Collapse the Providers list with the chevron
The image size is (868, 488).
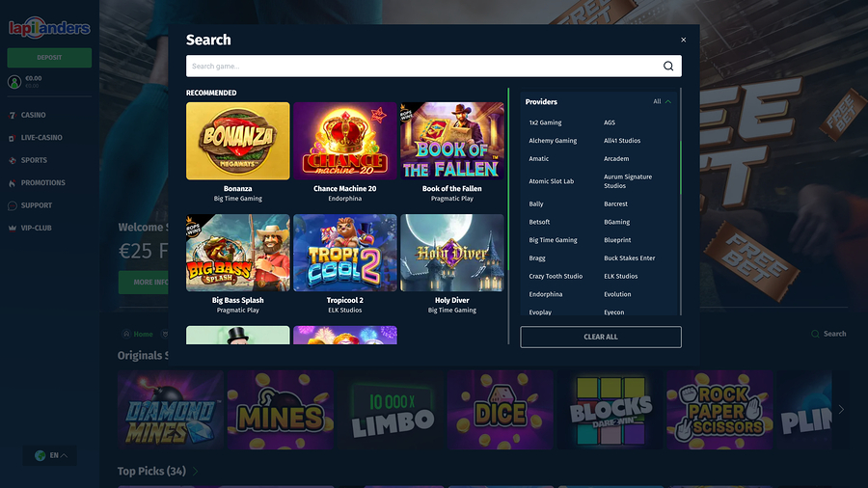click(x=668, y=102)
